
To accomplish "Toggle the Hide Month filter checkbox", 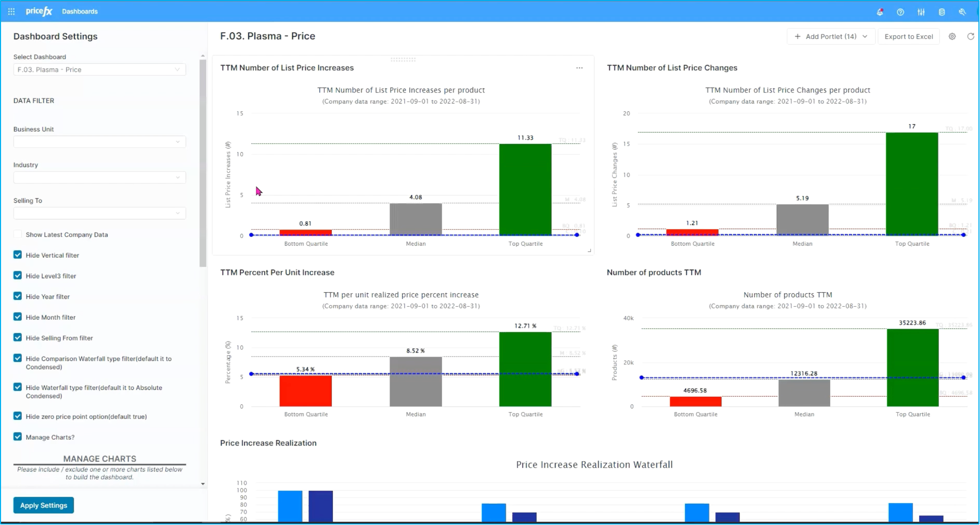I will point(18,317).
